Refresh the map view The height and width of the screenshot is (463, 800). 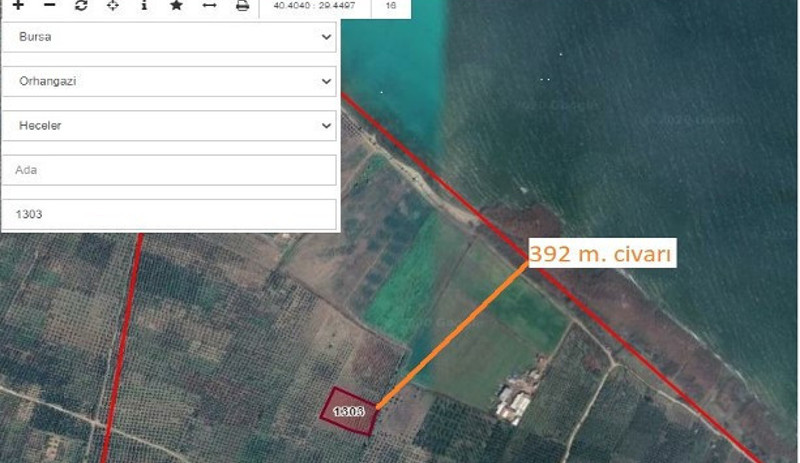click(x=81, y=5)
